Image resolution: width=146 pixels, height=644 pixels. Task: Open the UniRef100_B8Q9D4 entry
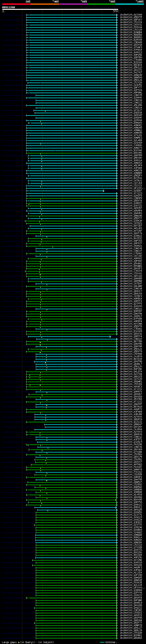[x=131, y=35]
